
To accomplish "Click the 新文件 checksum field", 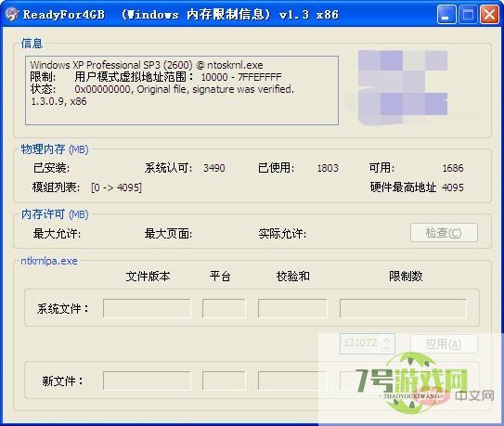I will (292, 381).
